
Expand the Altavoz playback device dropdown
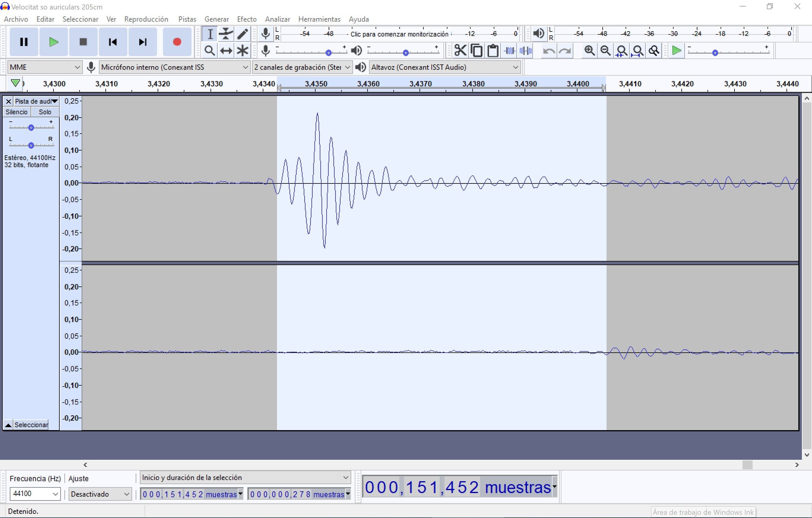(x=445, y=67)
